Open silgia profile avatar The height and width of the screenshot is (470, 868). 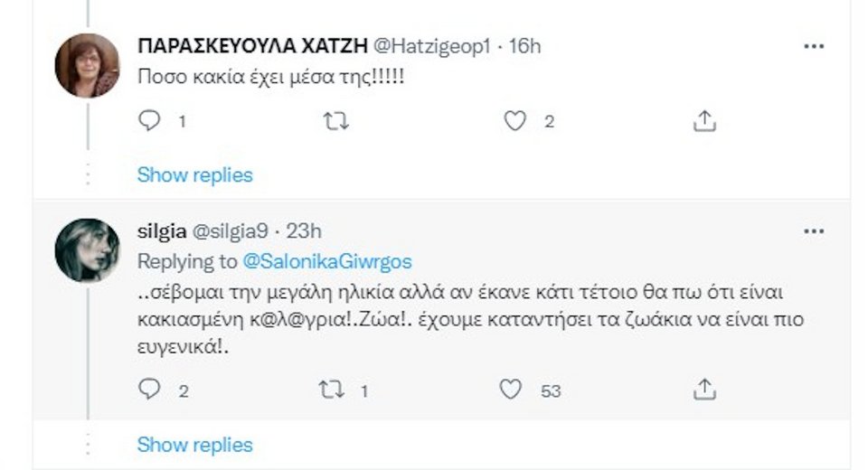tap(87, 249)
